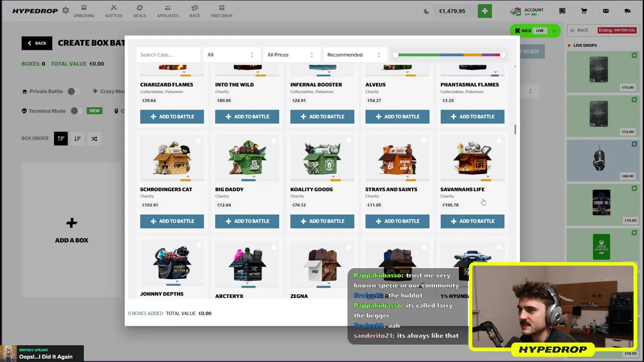Screen dimensions: 644x362
Task: Favorite the Johnny Depths box star
Action: click(x=198, y=245)
